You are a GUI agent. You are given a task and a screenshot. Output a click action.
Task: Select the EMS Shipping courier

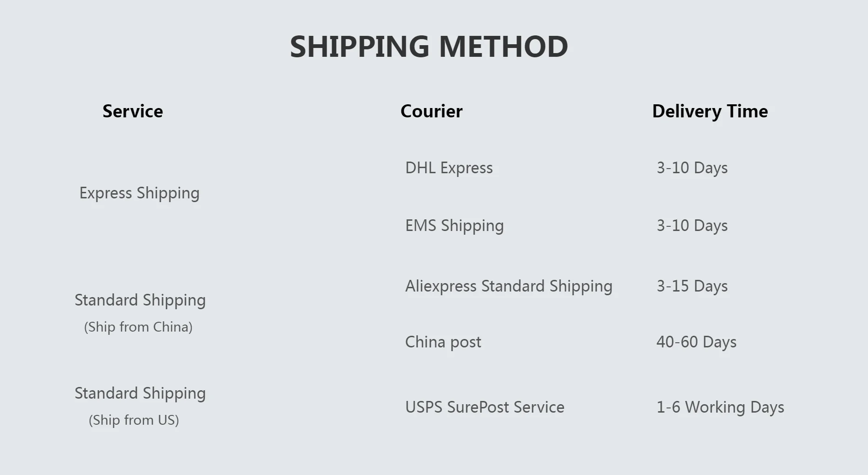point(454,225)
